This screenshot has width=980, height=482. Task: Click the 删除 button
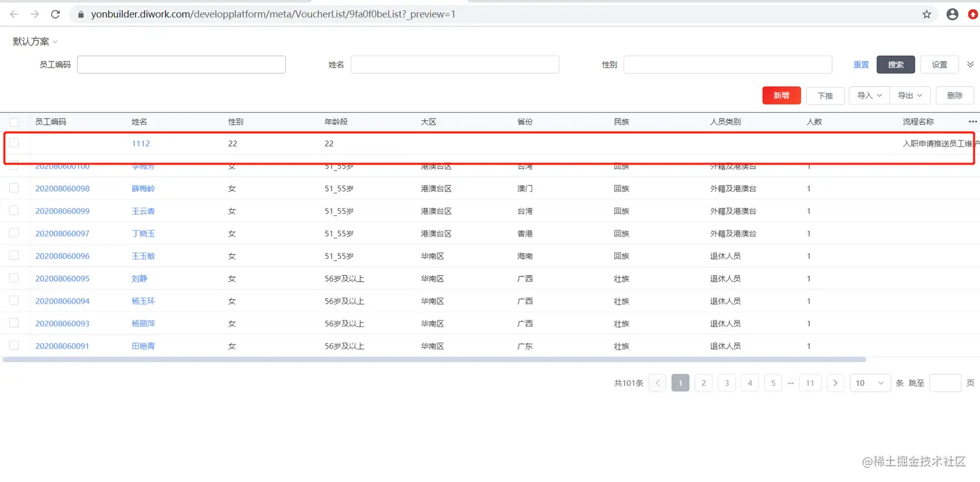pos(955,95)
